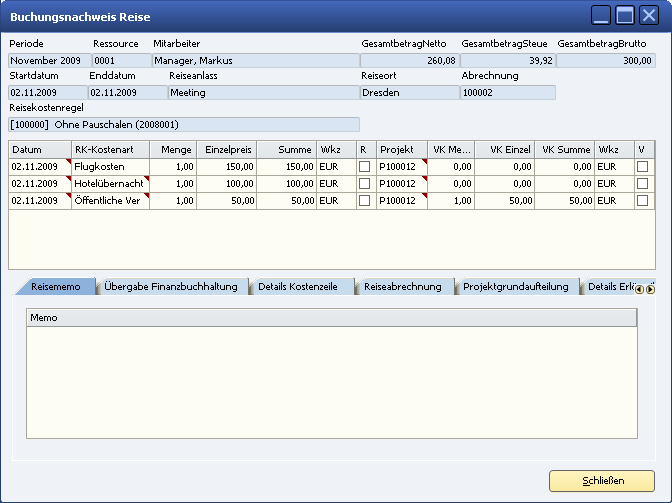Show the Reisememo tab
This screenshot has width=672, height=503.
coord(57,287)
